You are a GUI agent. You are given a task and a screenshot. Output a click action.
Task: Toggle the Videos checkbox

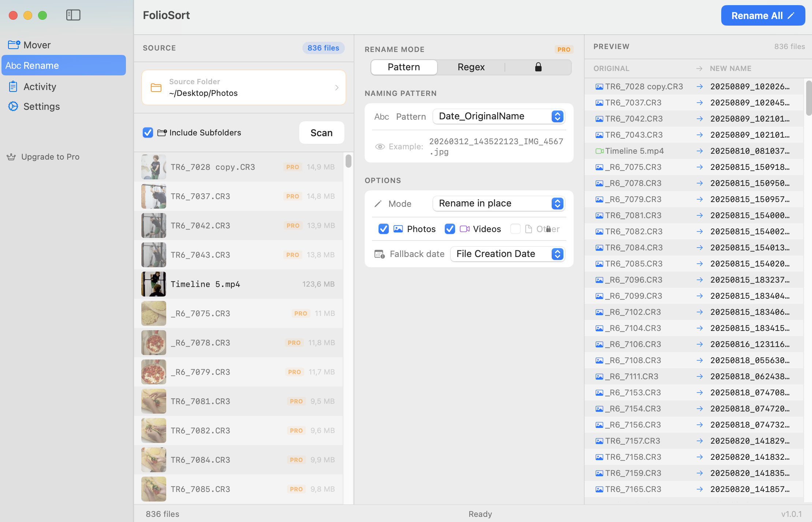tap(450, 229)
